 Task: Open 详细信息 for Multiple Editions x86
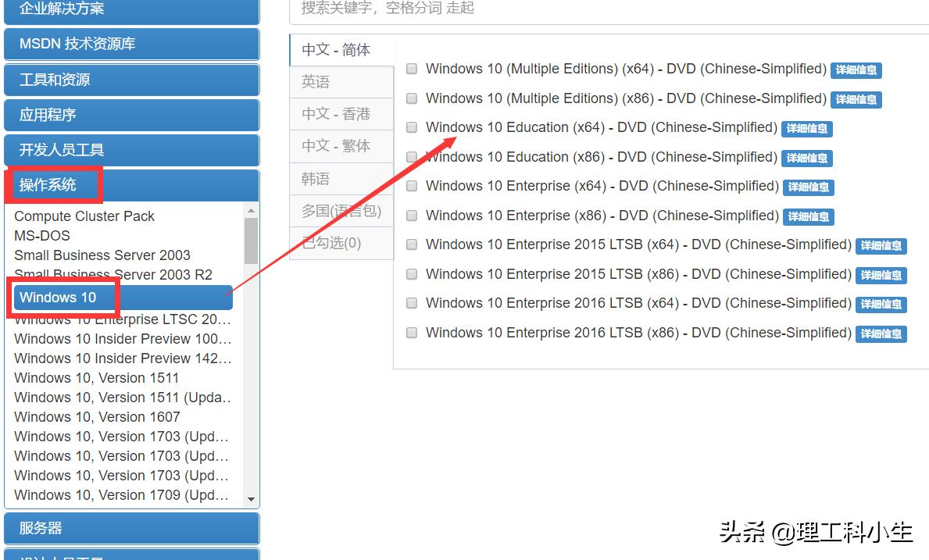point(856,99)
